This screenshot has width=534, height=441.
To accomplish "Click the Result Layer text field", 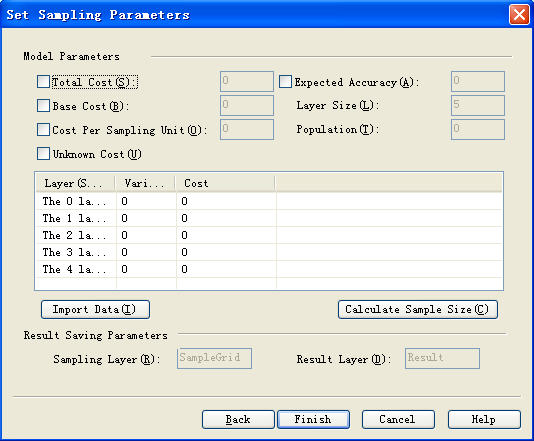I will pyautogui.click(x=442, y=358).
